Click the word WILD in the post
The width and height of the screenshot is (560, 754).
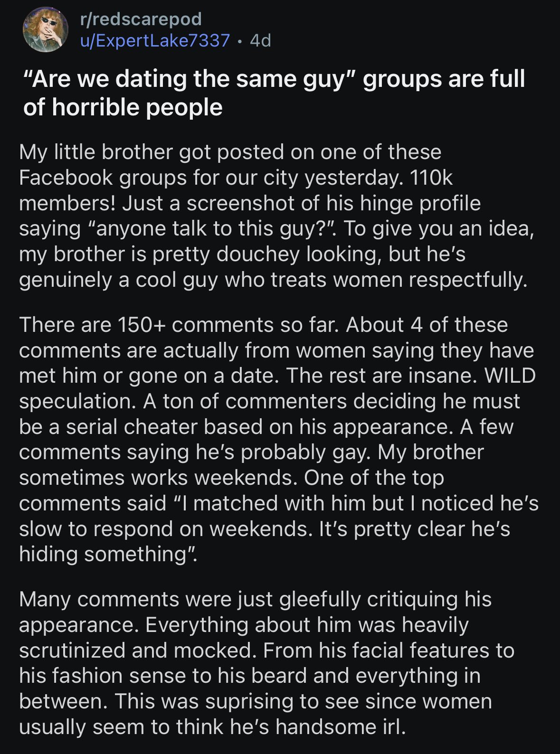(510, 376)
